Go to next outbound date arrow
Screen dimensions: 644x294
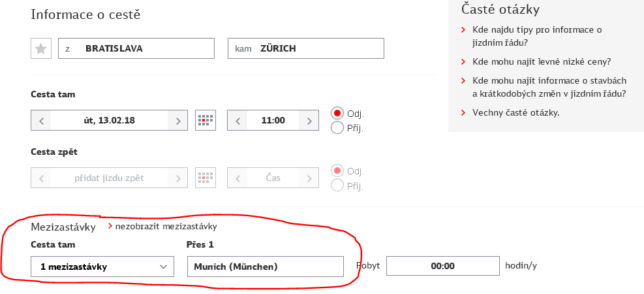pos(178,120)
